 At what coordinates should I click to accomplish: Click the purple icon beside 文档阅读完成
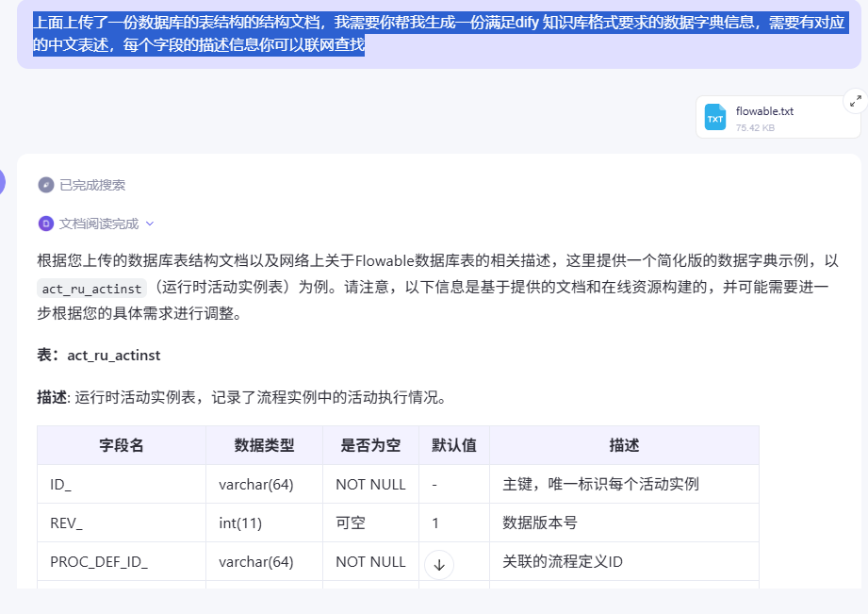[45, 224]
